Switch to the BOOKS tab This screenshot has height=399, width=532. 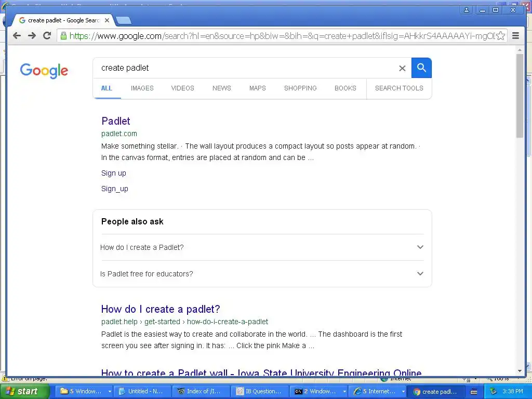click(345, 88)
